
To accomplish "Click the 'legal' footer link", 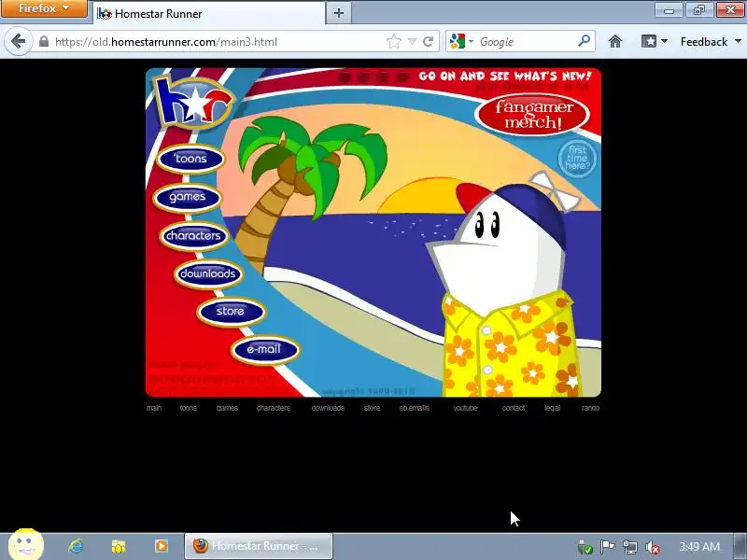I will (552, 408).
